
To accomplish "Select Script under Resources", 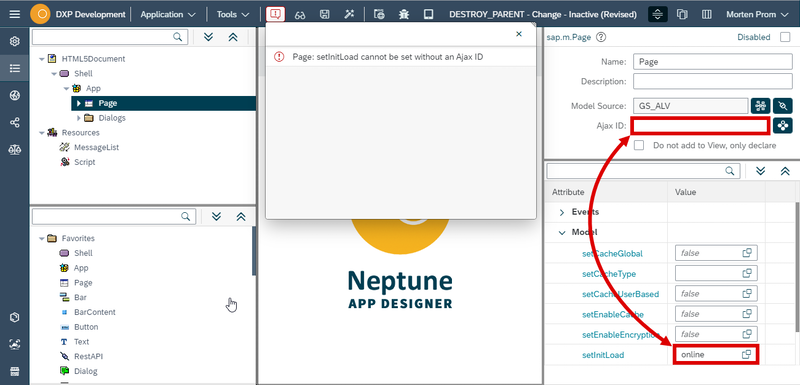I will coord(85,162).
